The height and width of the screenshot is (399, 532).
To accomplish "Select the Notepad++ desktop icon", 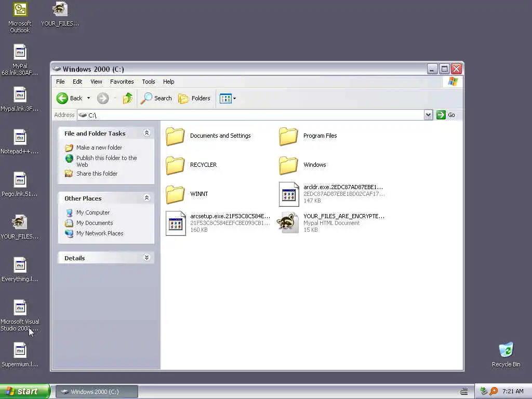I will (x=20, y=137).
